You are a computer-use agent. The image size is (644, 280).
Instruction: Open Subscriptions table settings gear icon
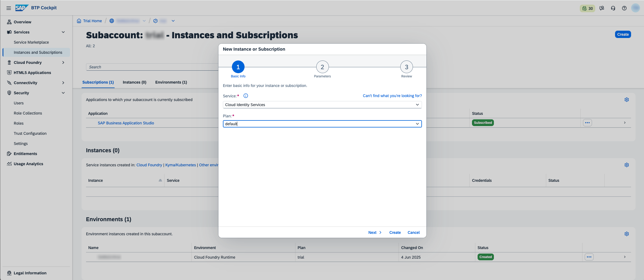click(627, 100)
